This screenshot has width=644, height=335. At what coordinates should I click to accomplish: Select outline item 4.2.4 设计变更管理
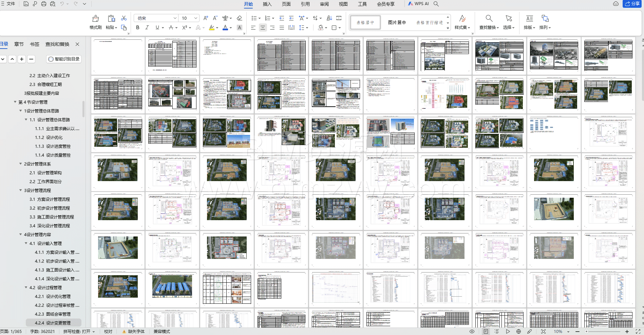point(54,323)
